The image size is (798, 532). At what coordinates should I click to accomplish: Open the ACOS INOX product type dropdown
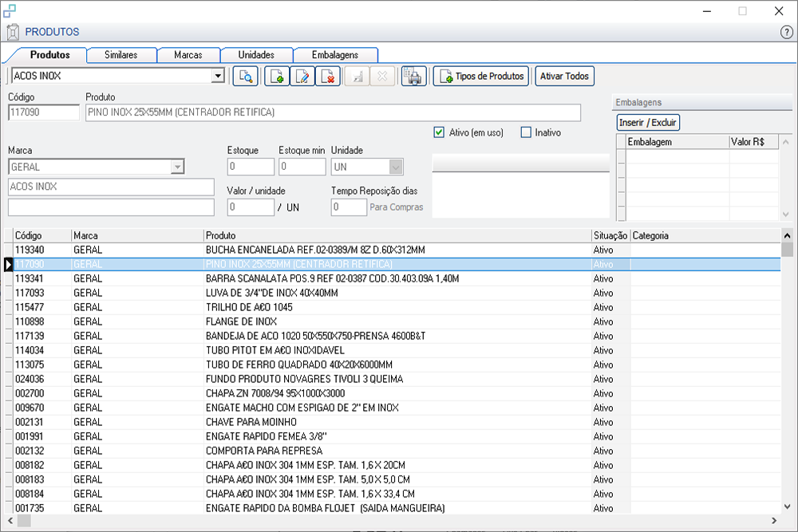tap(218, 76)
